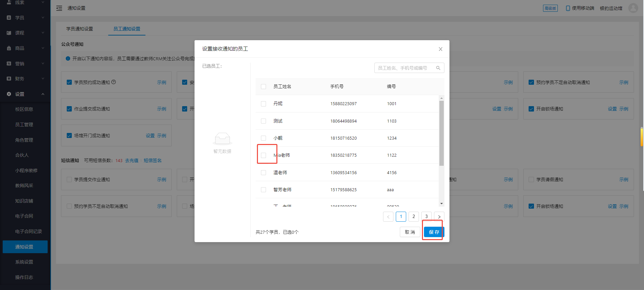644x290 pixels.
Task: Go to the next page arrow
Action: pyautogui.click(x=439, y=217)
